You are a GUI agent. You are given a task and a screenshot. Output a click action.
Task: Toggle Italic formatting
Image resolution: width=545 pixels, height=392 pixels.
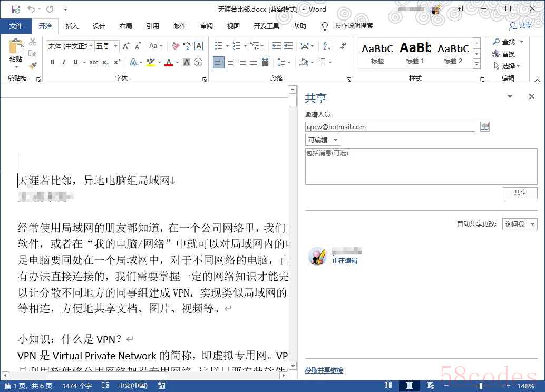64,62
